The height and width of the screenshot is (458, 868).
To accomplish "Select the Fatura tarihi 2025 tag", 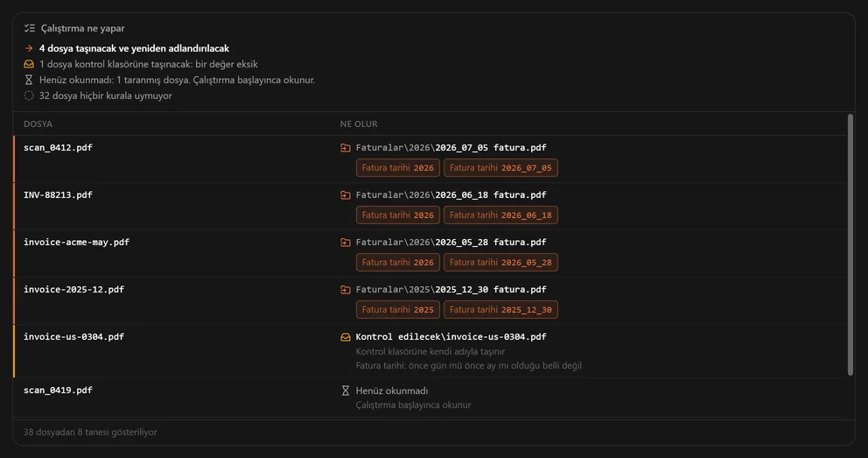I will coord(398,310).
